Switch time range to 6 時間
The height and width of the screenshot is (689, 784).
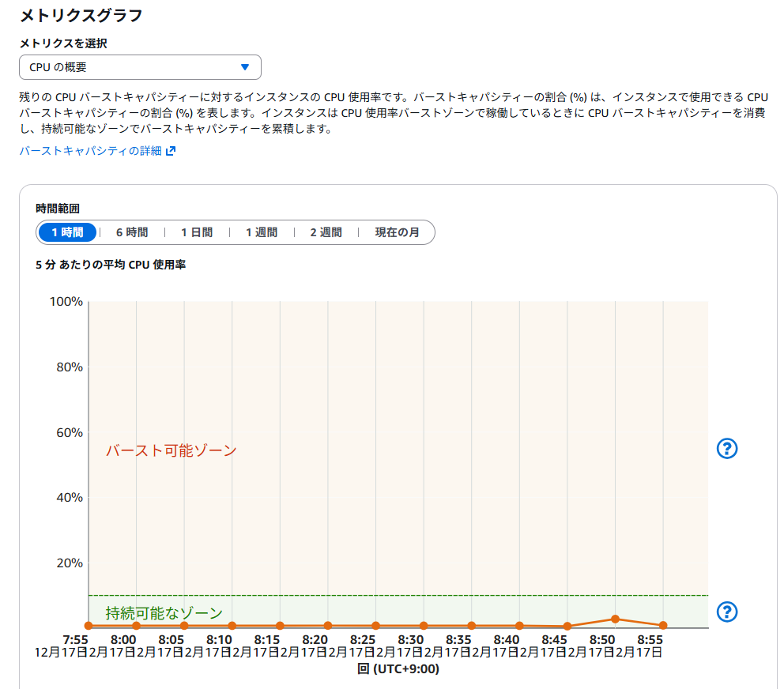pos(132,232)
